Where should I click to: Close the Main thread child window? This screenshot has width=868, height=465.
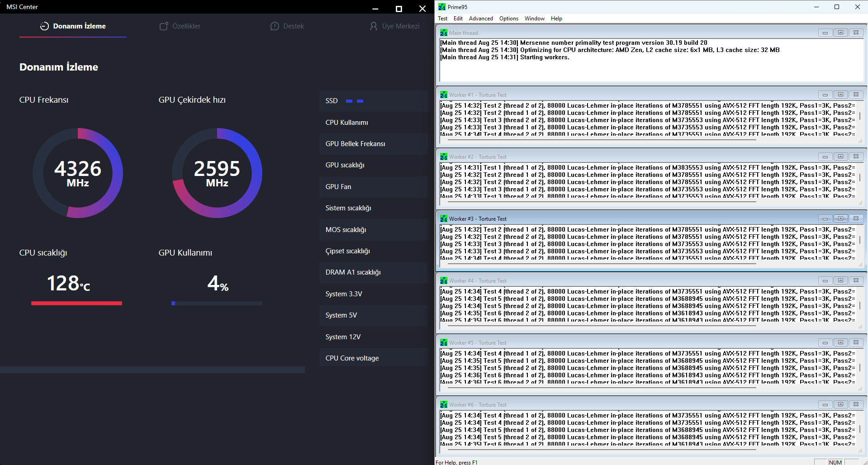point(856,33)
